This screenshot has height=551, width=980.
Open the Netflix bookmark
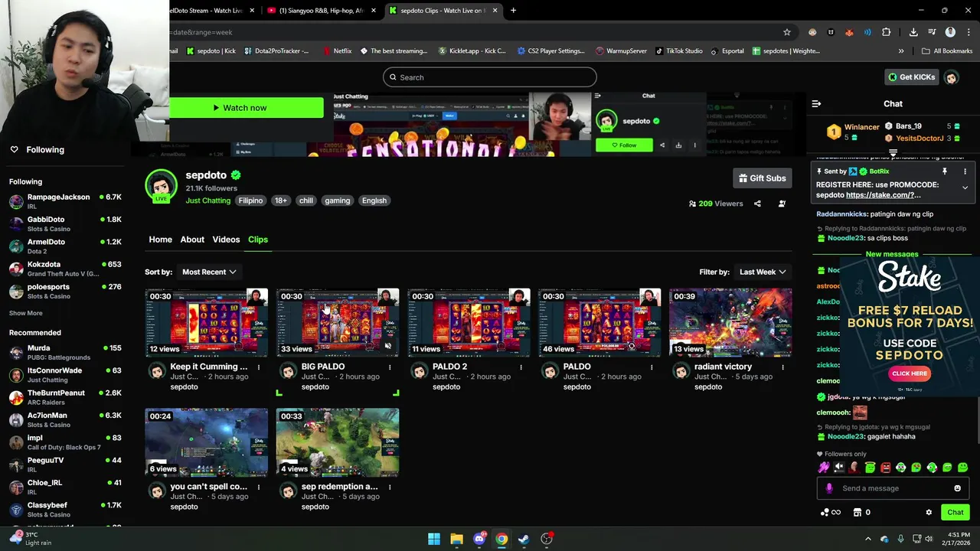337,51
